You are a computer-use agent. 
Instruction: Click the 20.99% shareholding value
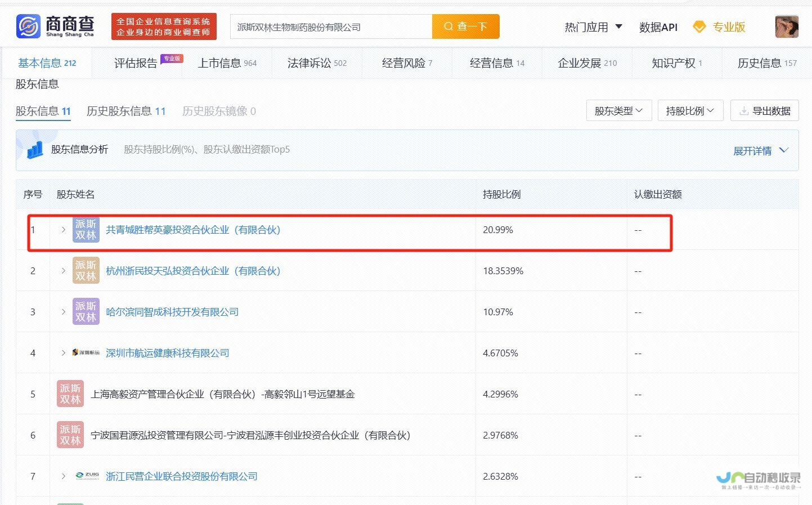click(498, 230)
